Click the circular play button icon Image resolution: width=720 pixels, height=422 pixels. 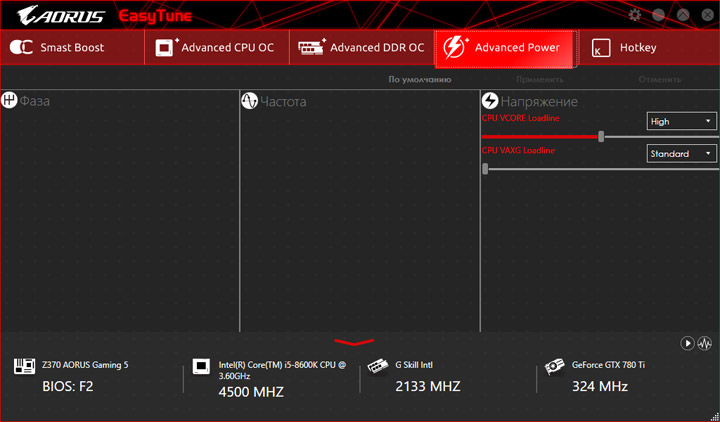[x=687, y=343]
